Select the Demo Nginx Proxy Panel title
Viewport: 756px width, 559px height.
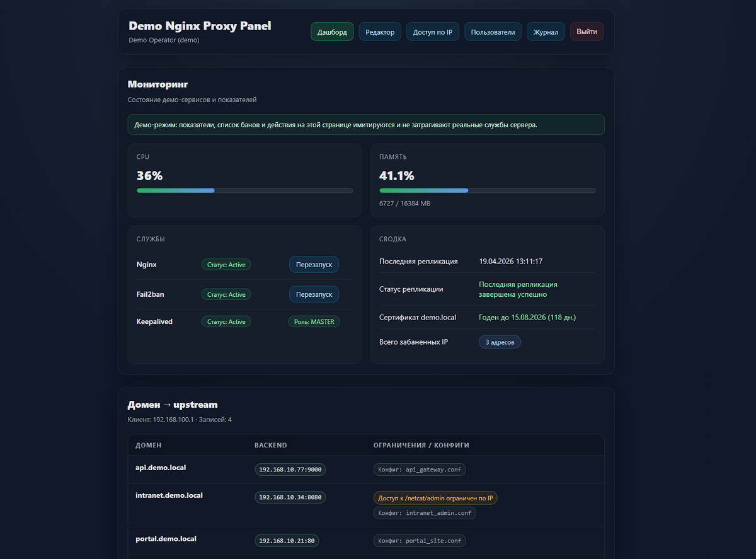[200, 26]
